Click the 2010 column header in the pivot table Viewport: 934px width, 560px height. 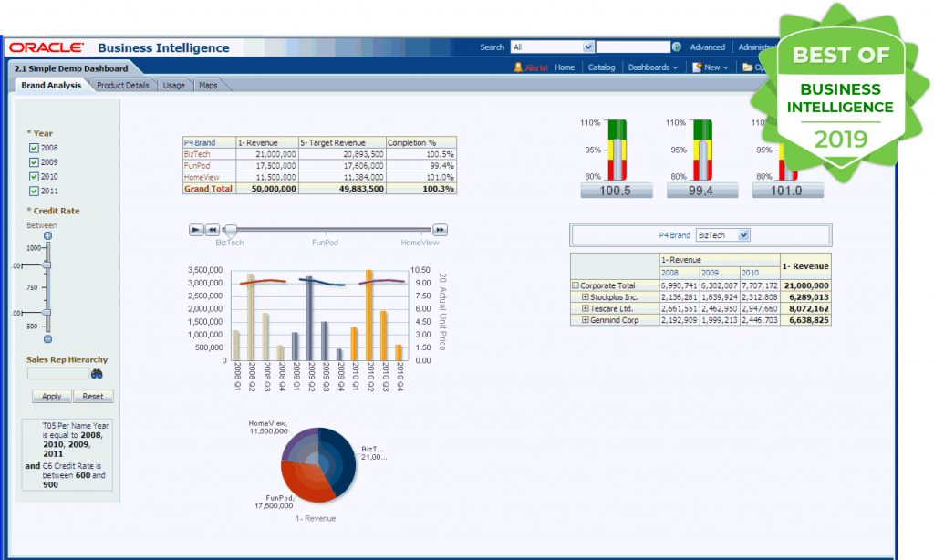(760, 273)
